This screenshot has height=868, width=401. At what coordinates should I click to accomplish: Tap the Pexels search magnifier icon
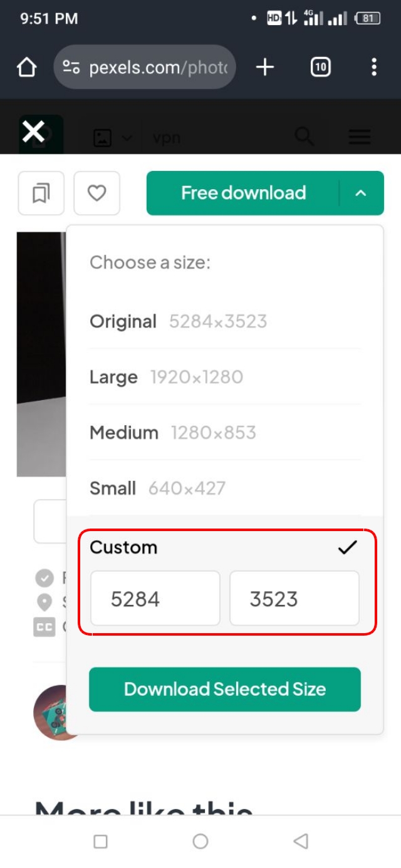click(x=304, y=137)
